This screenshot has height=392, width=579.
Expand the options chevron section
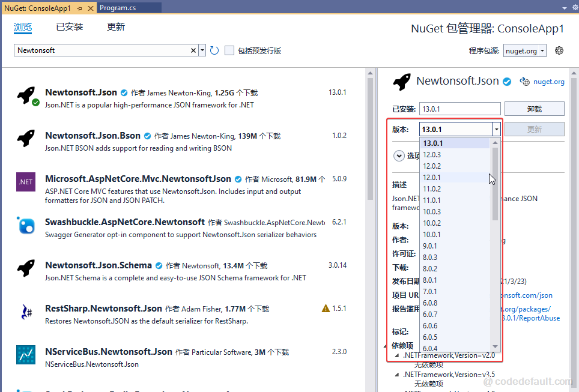(x=399, y=155)
